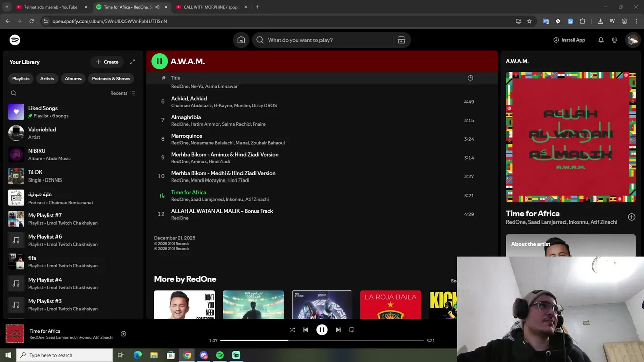Open the user profile avatar menu

(632, 40)
